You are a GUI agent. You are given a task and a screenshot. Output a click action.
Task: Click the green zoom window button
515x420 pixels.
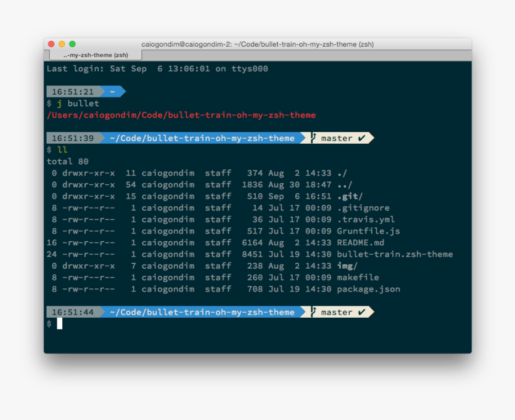click(72, 44)
